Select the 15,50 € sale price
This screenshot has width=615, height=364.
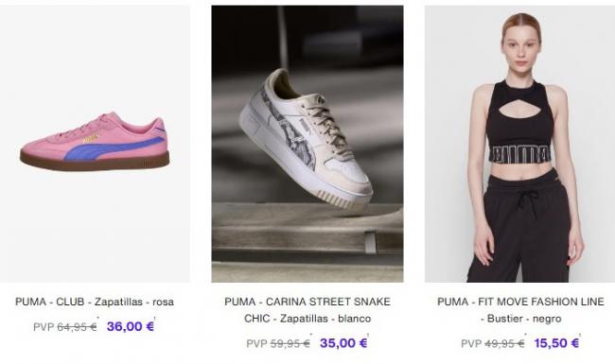tap(556, 343)
